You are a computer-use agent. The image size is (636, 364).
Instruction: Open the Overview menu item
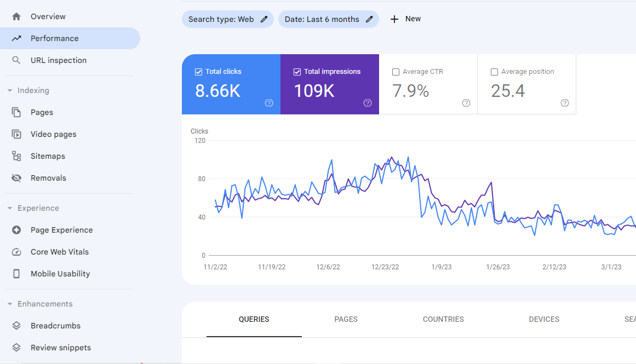coord(70,16)
